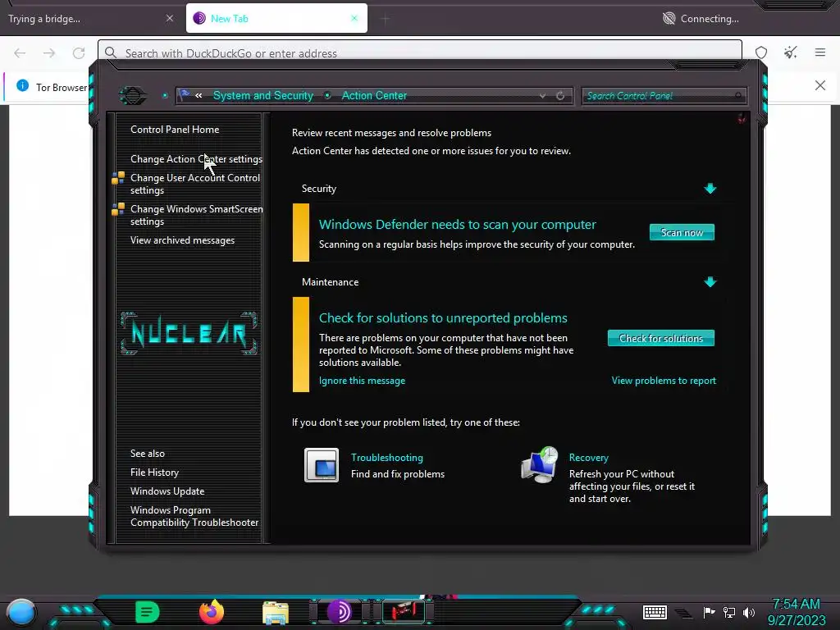The height and width of the screenshot is (630, 840).
Task: Click the Scan now button
Action: pos(682,232)
